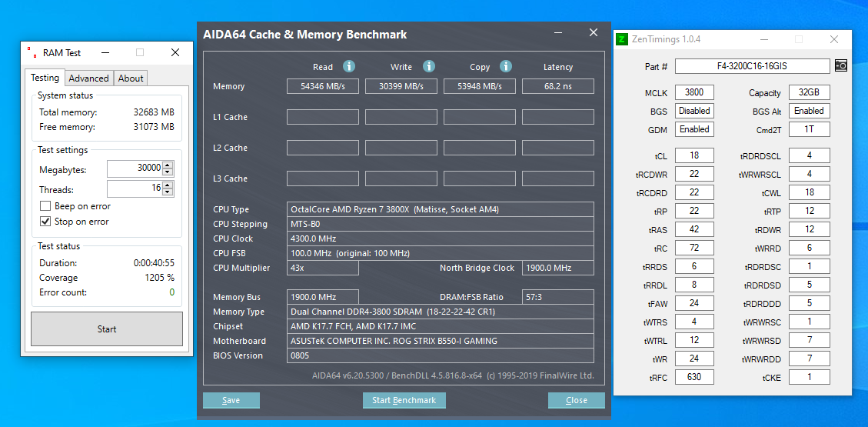Click the CPU Multiplier value 43x
This screenshot has height=427, width=868.
323,268
